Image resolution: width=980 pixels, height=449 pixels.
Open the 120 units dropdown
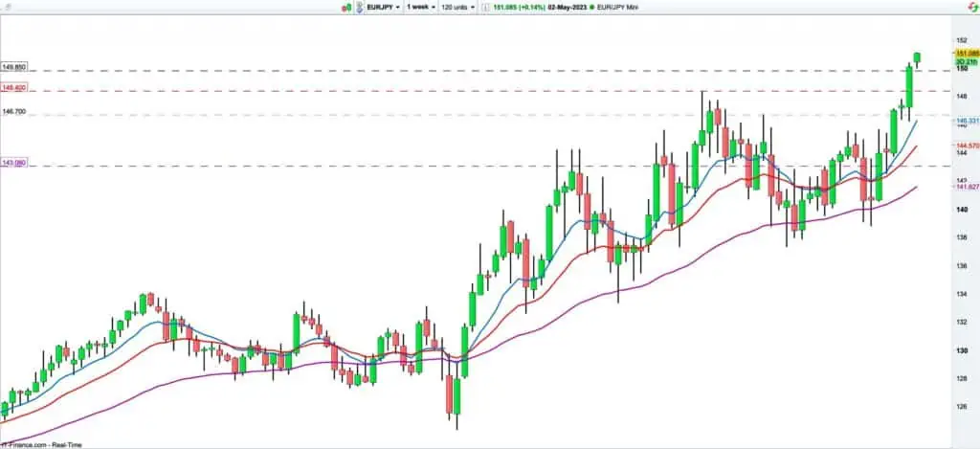coord(457,8)
